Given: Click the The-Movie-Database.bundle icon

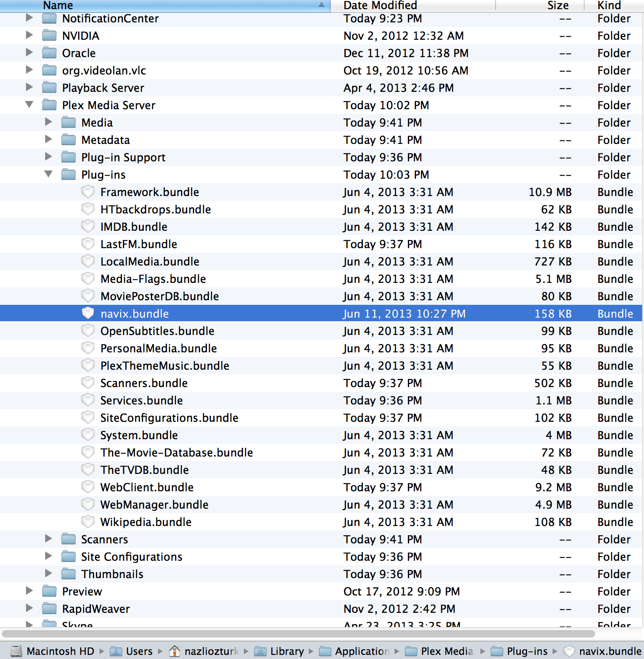Looking at the screenshot, I should (x=88, y=452).
